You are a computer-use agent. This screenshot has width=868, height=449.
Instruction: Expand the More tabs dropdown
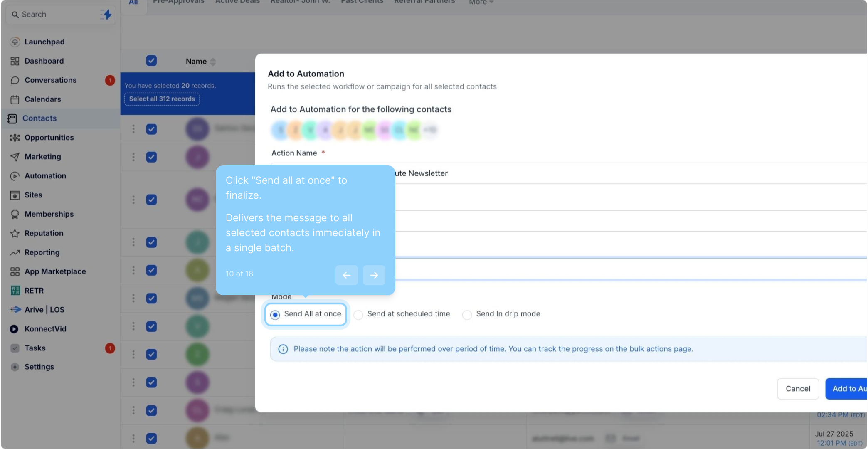tap(481, 2)
